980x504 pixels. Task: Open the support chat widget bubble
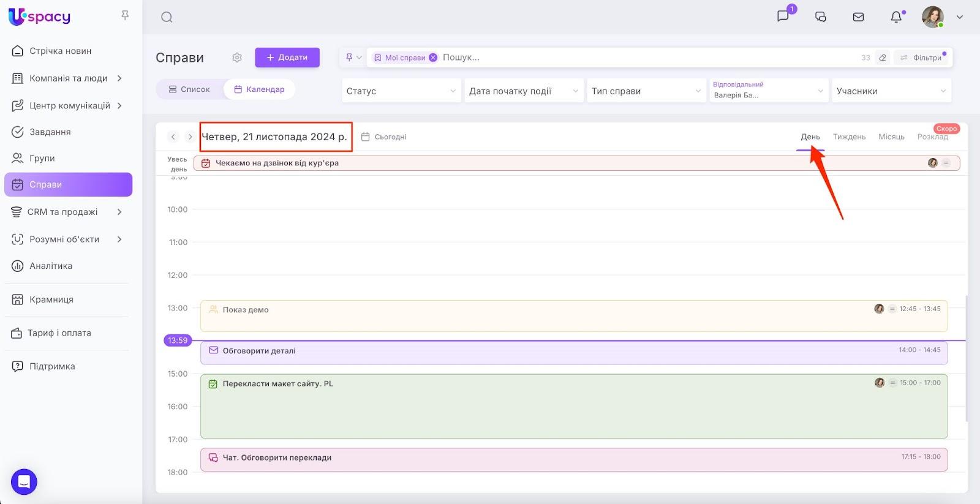coord(24,481)
